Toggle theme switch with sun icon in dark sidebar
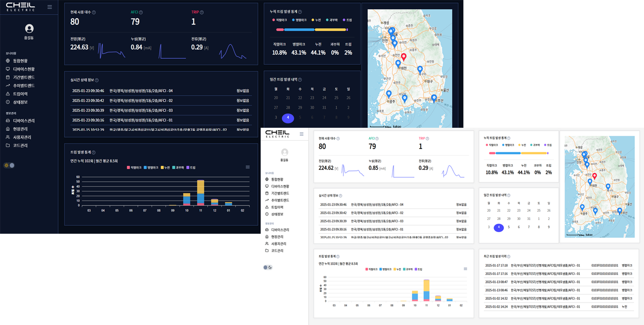Screen dimensions: 644x325 [9, 166]
